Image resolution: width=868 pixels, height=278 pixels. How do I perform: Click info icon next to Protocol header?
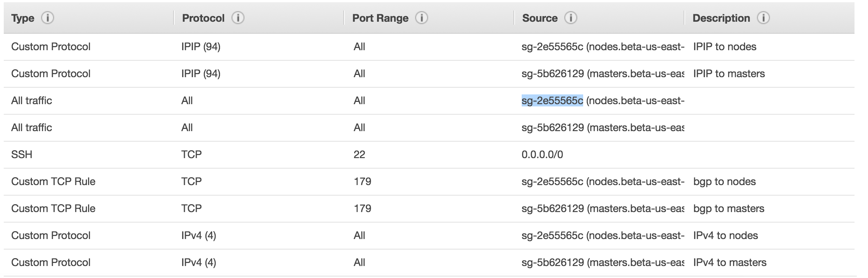(238, 18)
